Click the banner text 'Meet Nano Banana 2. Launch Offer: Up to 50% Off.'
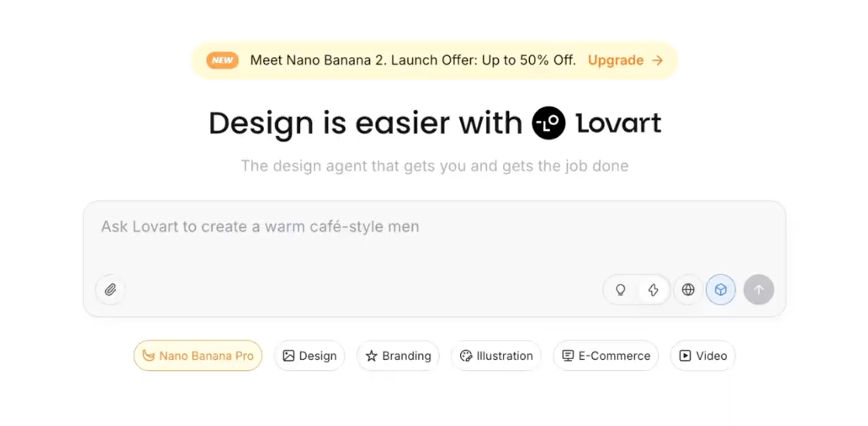This screenshot has height=426, width=868. coord(413,60)
